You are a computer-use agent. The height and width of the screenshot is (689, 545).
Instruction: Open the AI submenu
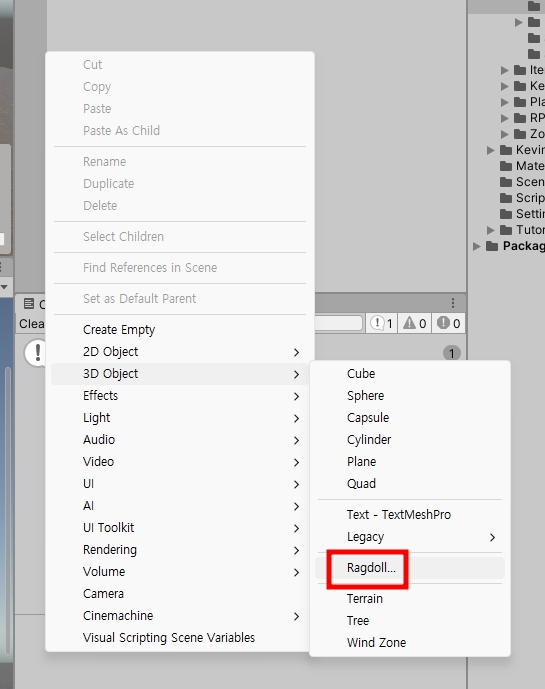click(x=180, y=505)
